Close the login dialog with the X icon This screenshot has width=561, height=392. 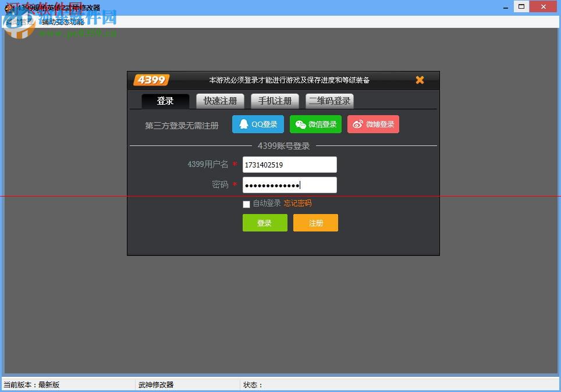(420, 80)
